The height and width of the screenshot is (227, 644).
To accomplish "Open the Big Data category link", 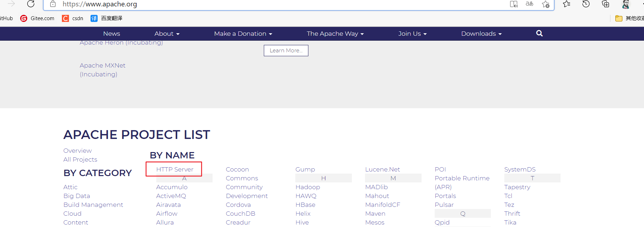I will (x=77, y=196).
